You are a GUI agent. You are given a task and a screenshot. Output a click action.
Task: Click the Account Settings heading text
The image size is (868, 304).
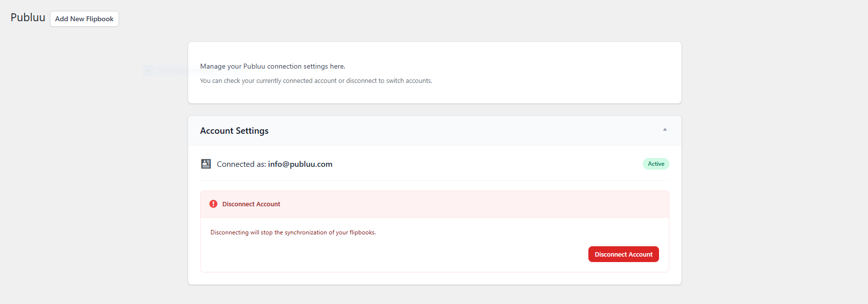tap(234, 131)
